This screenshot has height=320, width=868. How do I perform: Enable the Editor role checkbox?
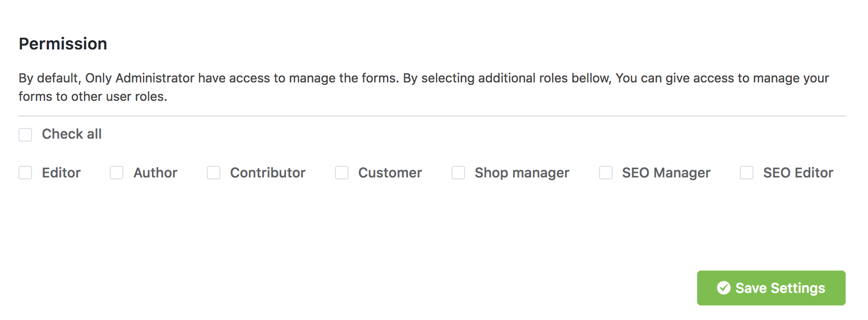(x=25, y=173)
